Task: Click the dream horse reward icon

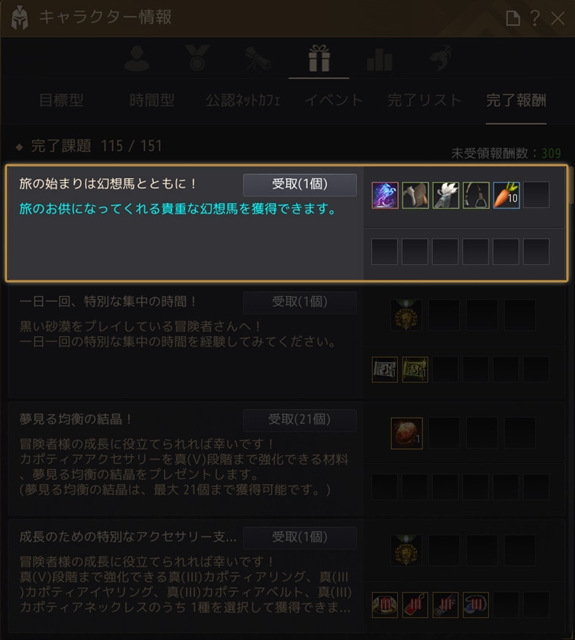Action: [x=385, y=196]
